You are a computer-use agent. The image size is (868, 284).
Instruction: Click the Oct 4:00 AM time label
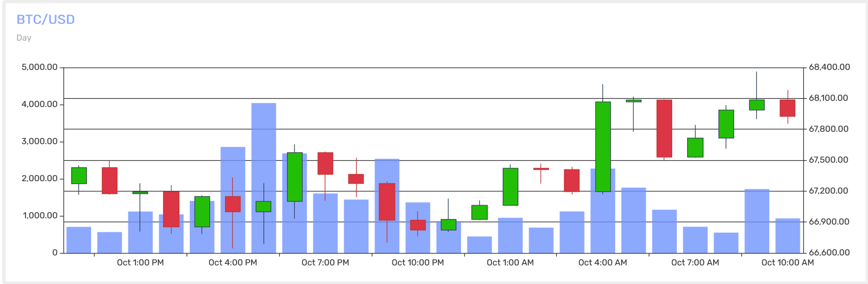[x=603, y=263]
